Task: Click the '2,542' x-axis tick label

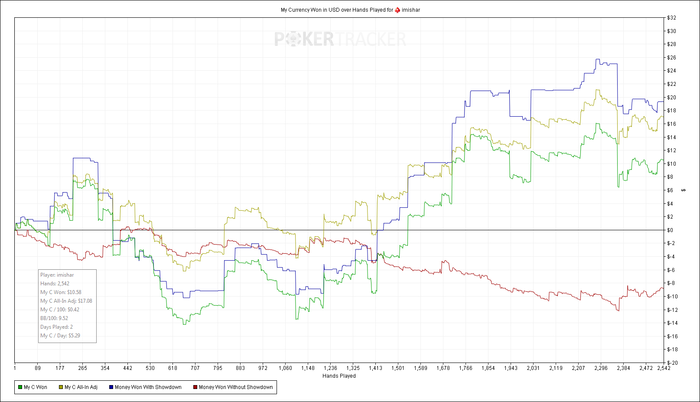Action: 663,368
